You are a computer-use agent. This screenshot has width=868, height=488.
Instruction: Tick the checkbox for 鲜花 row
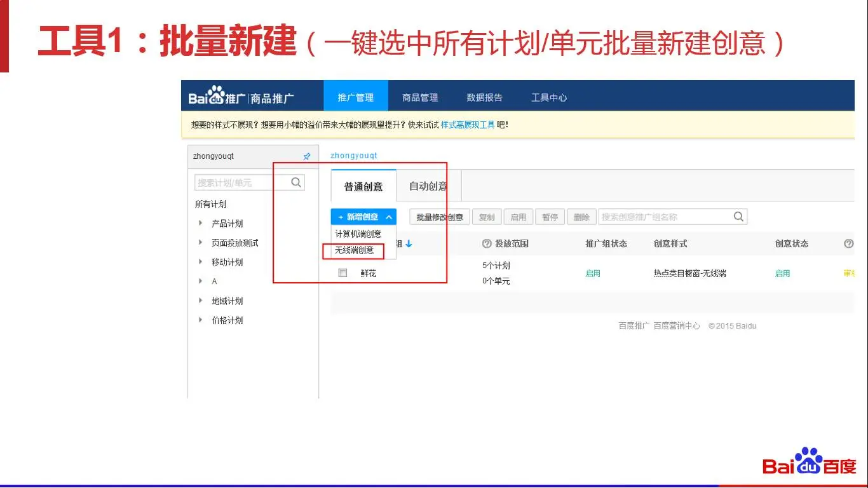tap(342, 273)
